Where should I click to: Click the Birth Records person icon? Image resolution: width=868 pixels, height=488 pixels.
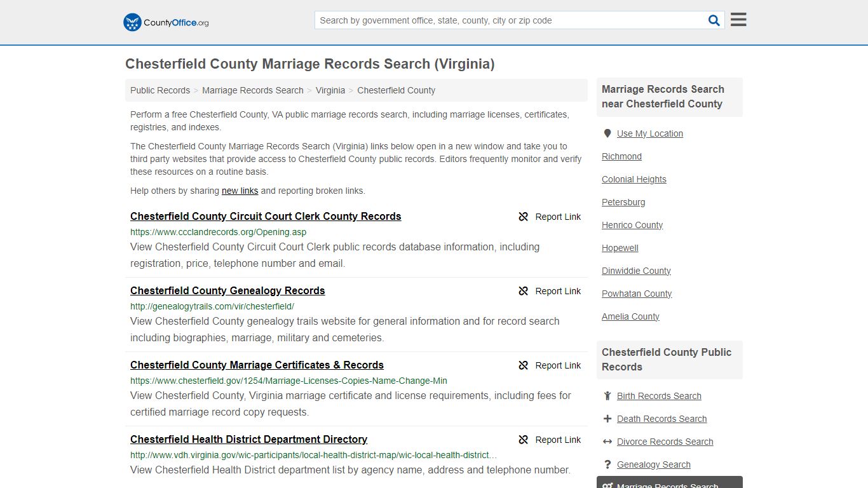[607, 396]
